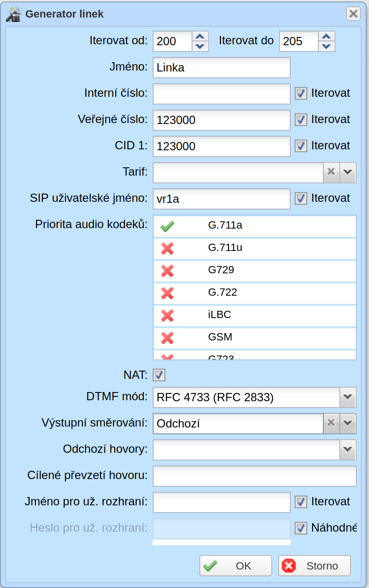
Task: Open the DTMF mód dropdown
Action: point(347,397)
